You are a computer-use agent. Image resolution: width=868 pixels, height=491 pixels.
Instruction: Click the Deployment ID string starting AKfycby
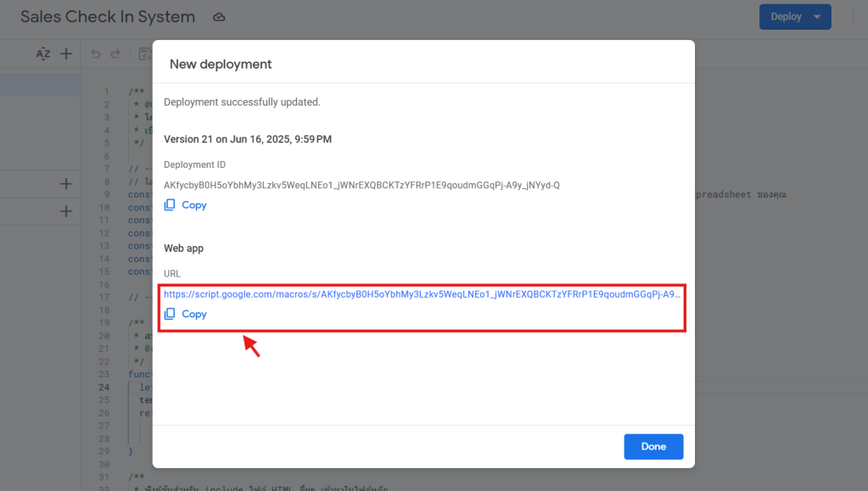pos(361,185)
